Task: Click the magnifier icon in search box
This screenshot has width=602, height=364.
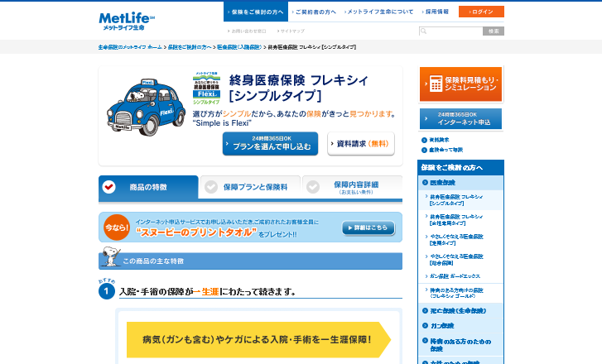Action: tap(423, 31)
